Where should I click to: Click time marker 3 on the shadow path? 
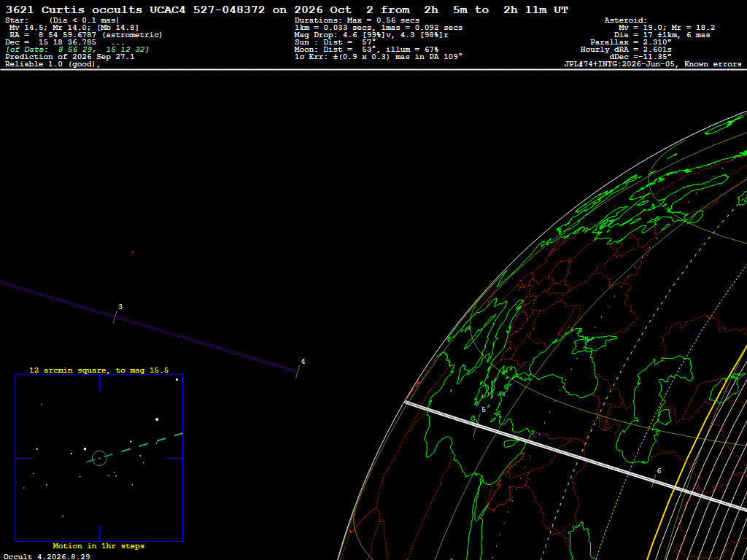120,307
